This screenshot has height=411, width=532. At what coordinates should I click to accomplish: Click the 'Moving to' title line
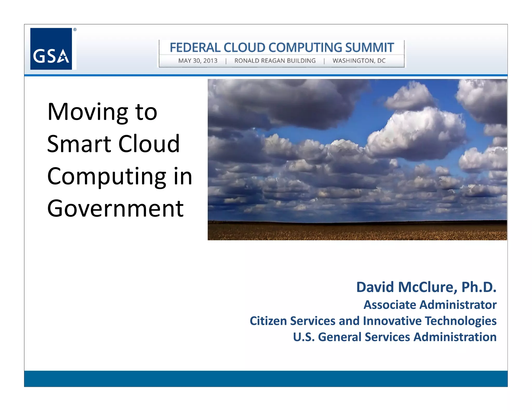point(102,112)
